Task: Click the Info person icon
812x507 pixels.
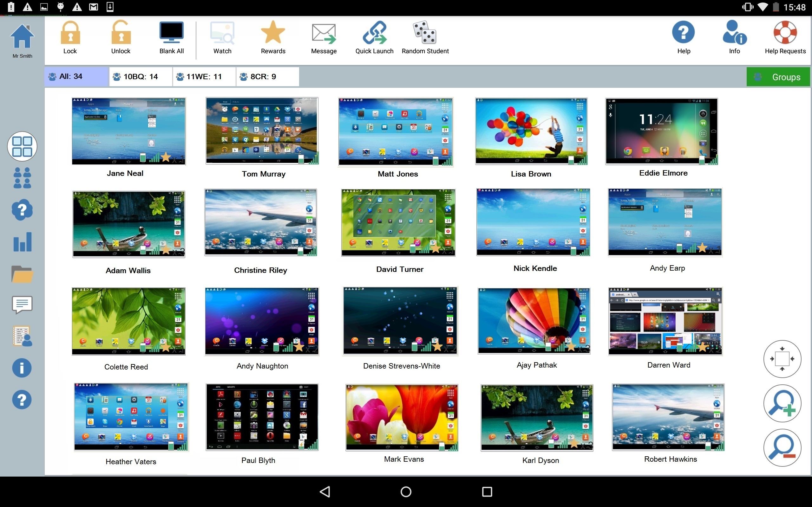Action: pyautogui.click(x=734, y=33)
